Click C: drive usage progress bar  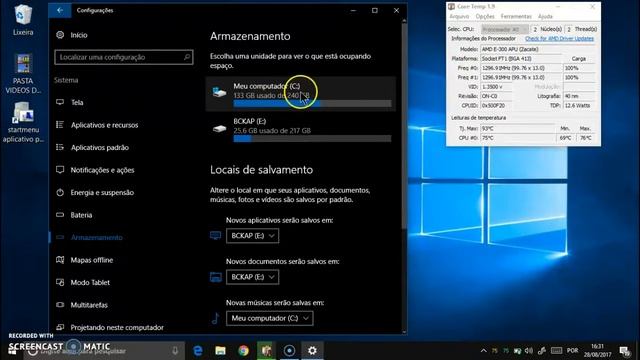coord(312,104)
